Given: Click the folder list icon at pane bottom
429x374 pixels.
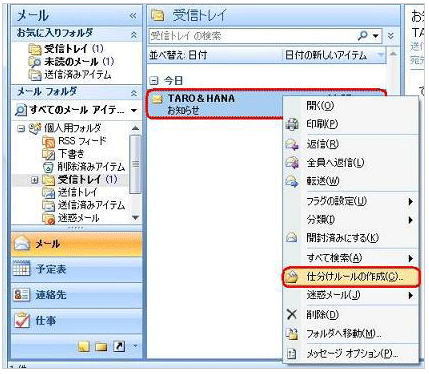Looking at the screenshot, I should pyautogui.click(x=101, y=347).
